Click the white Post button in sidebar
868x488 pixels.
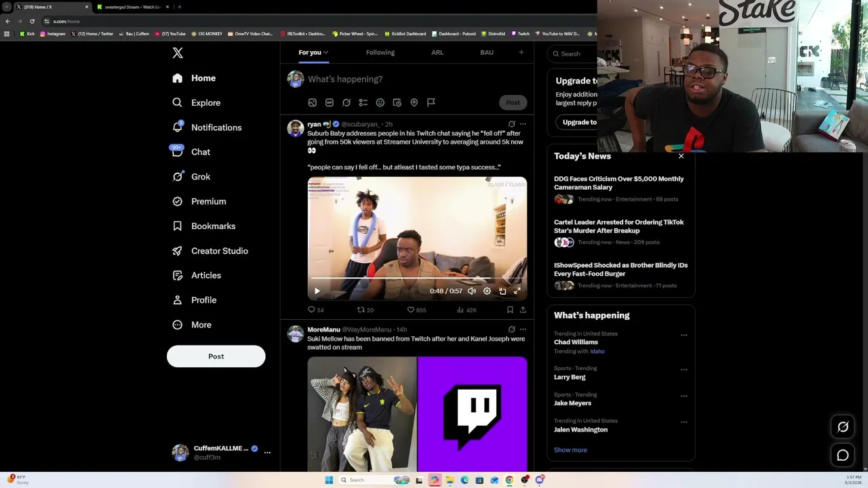[216, 357]
